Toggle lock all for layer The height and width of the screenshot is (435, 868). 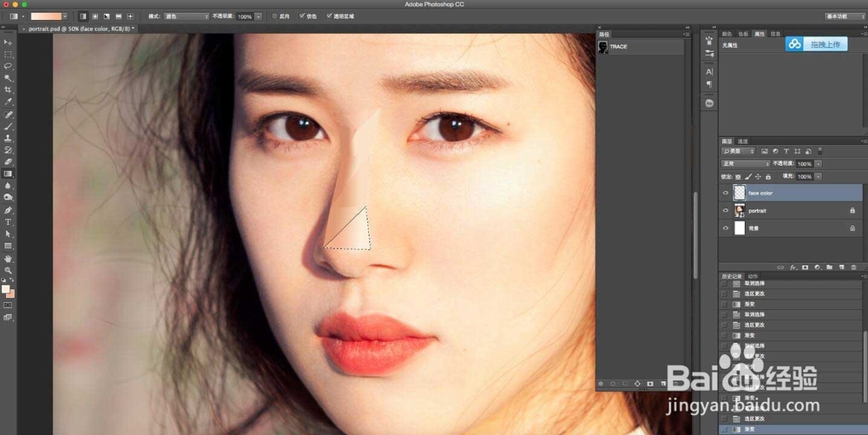(768, 177)
